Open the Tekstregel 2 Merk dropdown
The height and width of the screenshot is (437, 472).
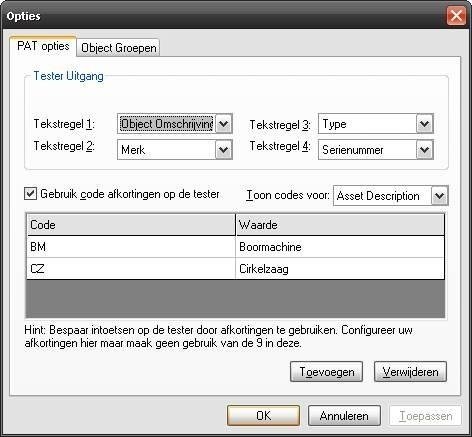[223, 150]
